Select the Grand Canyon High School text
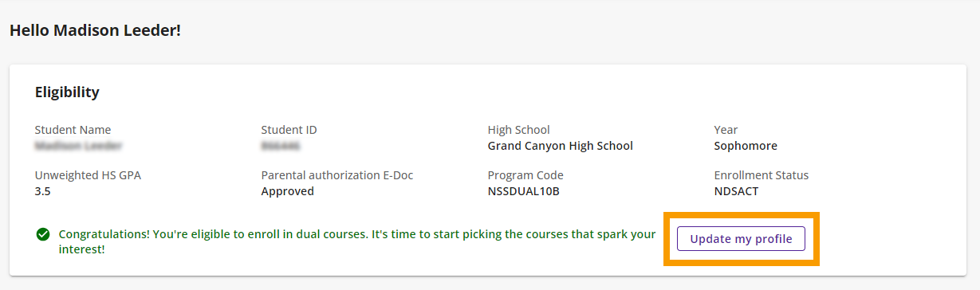Viewport: 980px width, 290px height. click(561, 146)
